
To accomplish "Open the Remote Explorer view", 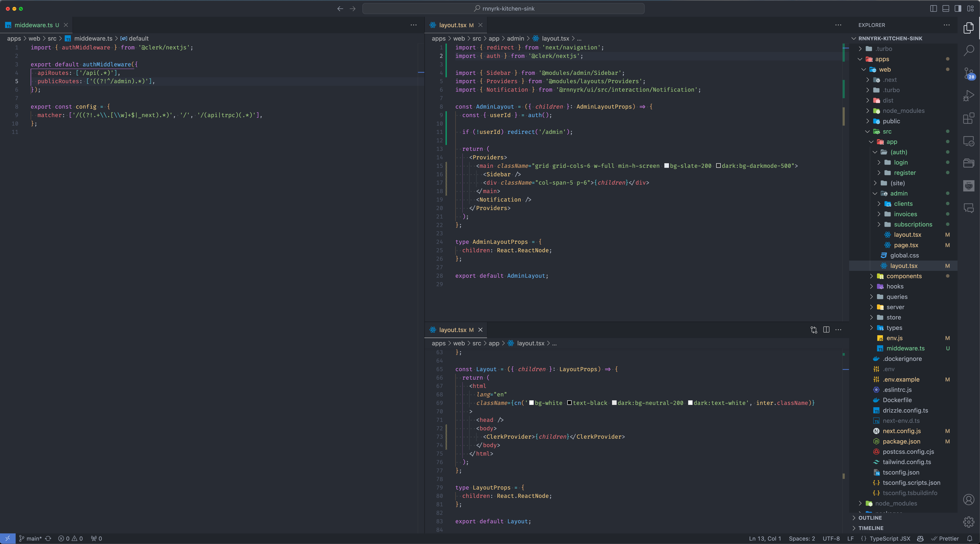I will point(969,141).
